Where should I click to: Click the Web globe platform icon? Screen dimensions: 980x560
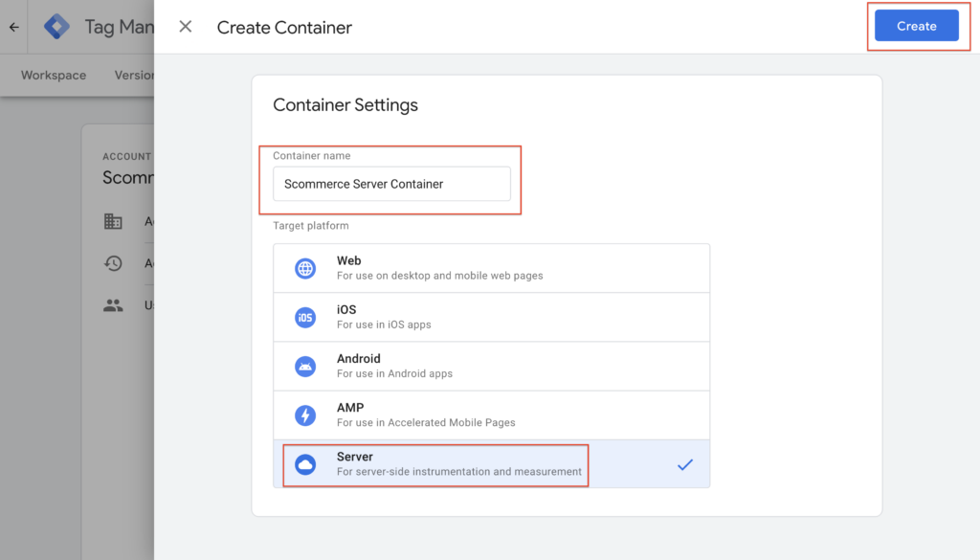[x=305, y=269]
